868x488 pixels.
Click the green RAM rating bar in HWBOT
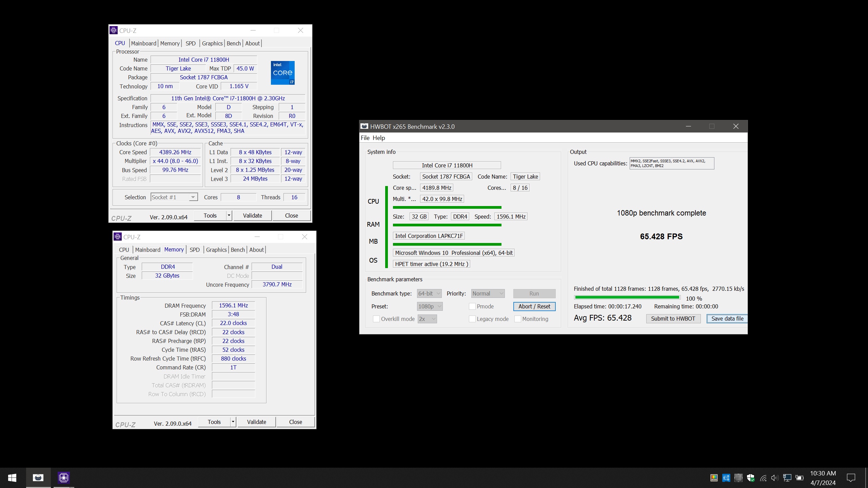click(x=447, y=225)
